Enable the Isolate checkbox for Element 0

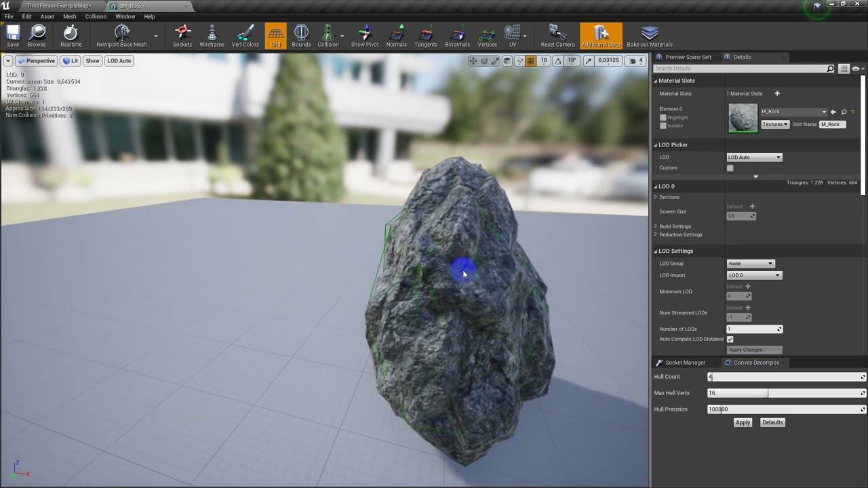(663, 126)
